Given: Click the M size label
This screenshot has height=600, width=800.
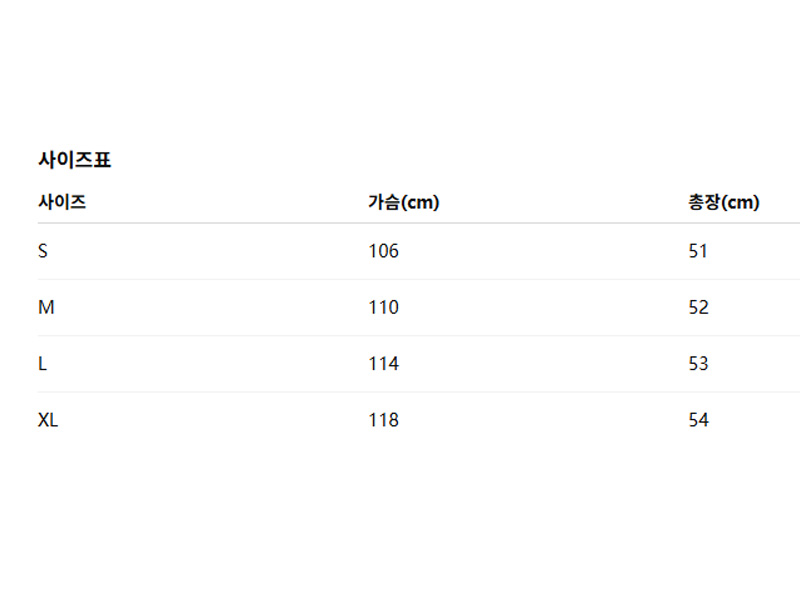Looking at the screenshot, I should pos(46,307).
